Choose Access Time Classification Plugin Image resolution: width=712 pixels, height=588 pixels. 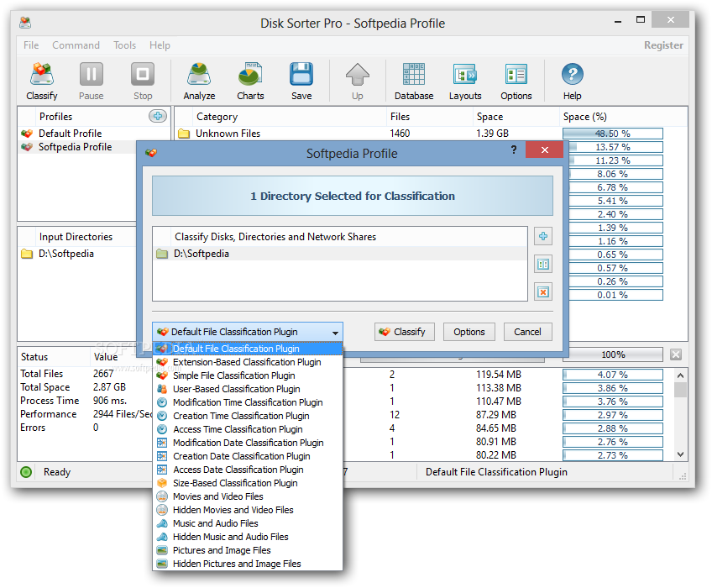(x=248, y=429)
